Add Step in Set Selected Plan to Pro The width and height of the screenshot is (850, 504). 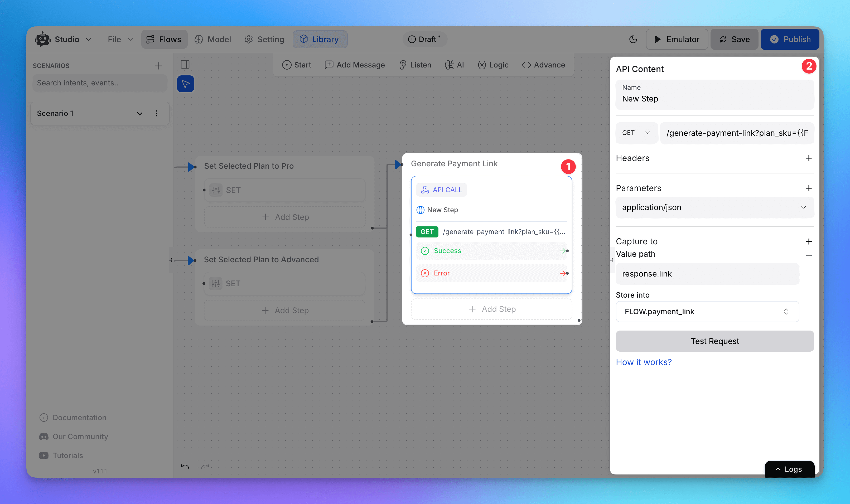tap(284, 217)
